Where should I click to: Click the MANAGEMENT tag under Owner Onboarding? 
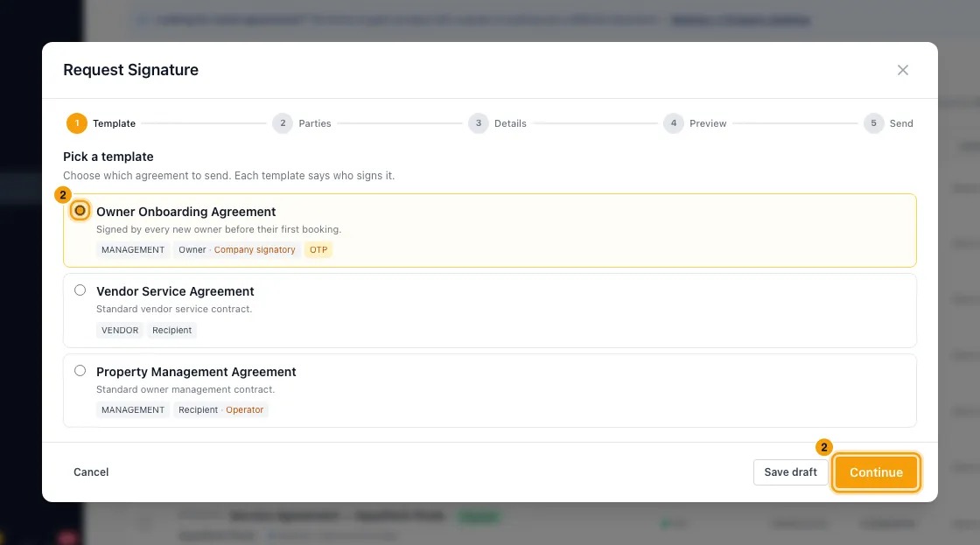pyautogui.click(x=132, y=250)
